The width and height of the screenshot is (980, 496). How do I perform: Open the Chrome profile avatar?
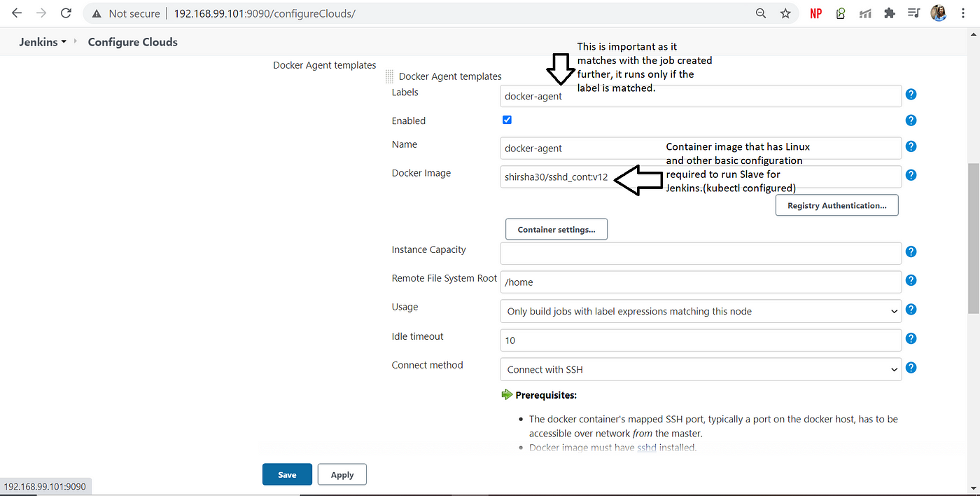tap(939, 13)
